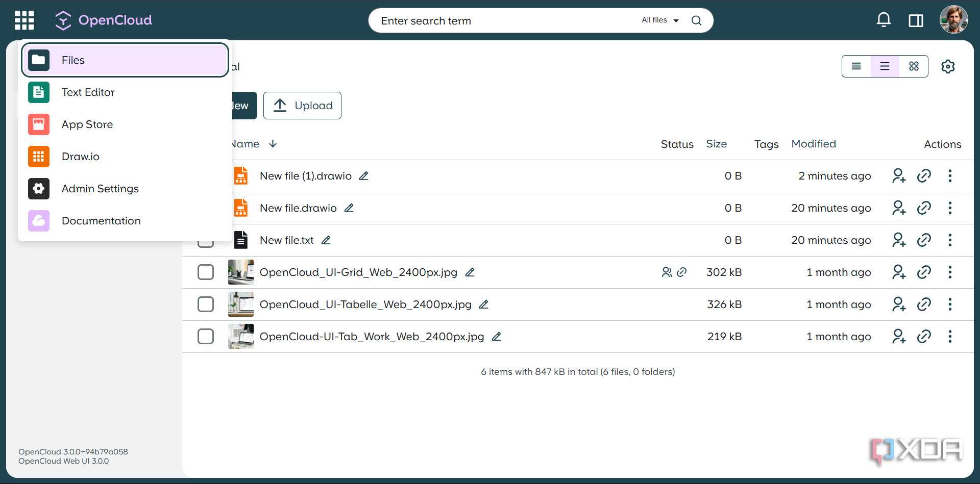Screen dimensions: 980x484
Task: Sort by Modified column header
Action: [x=814, y=144]
